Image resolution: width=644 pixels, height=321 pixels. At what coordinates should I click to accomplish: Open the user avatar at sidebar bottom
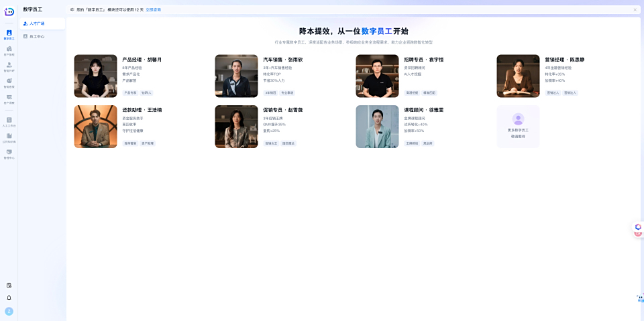9,311
